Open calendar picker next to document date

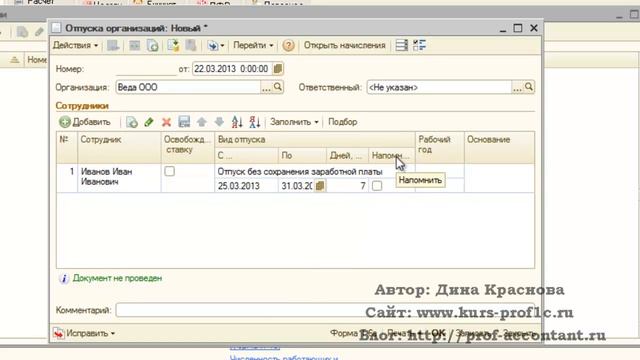pos(278,69)
